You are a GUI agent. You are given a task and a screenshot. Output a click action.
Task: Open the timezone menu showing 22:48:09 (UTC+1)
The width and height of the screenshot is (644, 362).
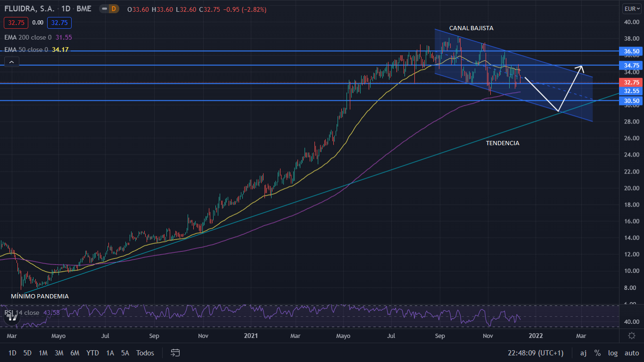pyautogui.click(x=536, y=353)
